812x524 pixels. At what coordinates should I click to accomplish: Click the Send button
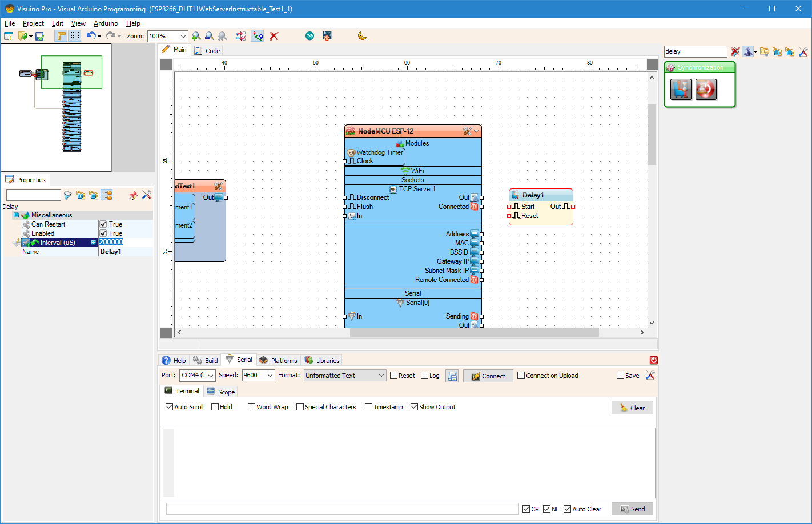coord(632,509)
